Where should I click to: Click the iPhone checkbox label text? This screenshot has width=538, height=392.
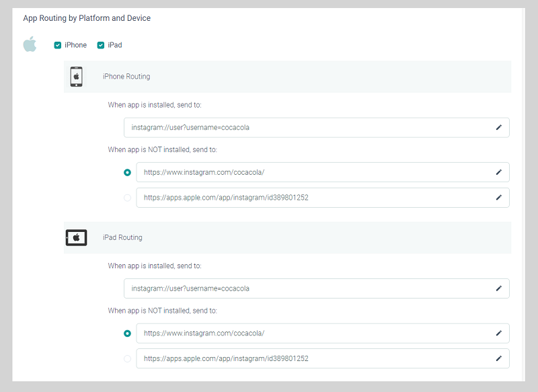coord(75,45)
